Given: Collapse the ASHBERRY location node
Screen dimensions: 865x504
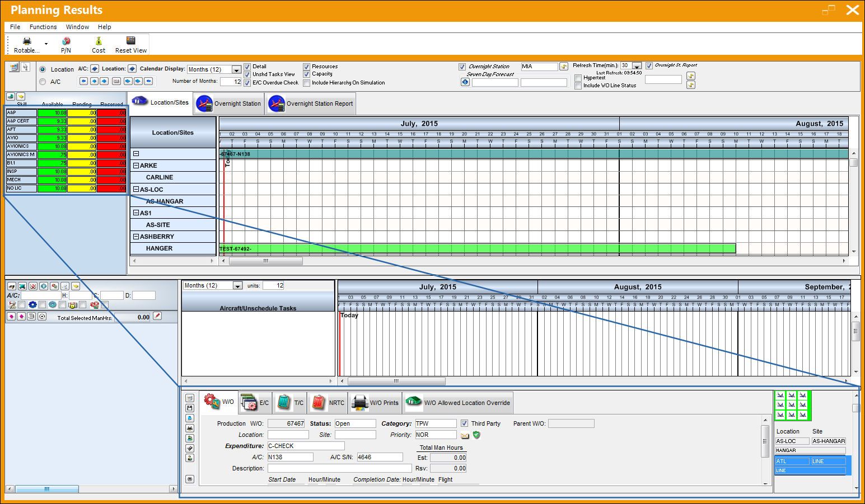Looking at the screenshot, I should pos(136,237).
